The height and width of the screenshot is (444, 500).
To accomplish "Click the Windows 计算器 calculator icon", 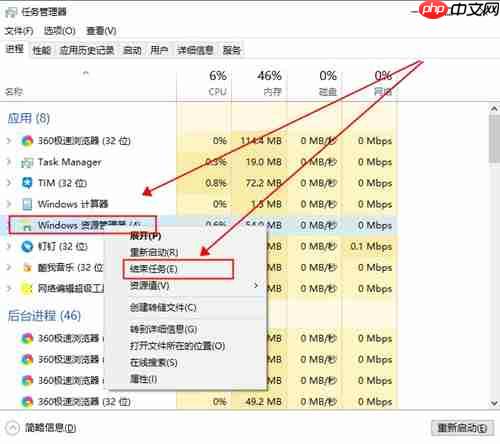I will 27,204.
